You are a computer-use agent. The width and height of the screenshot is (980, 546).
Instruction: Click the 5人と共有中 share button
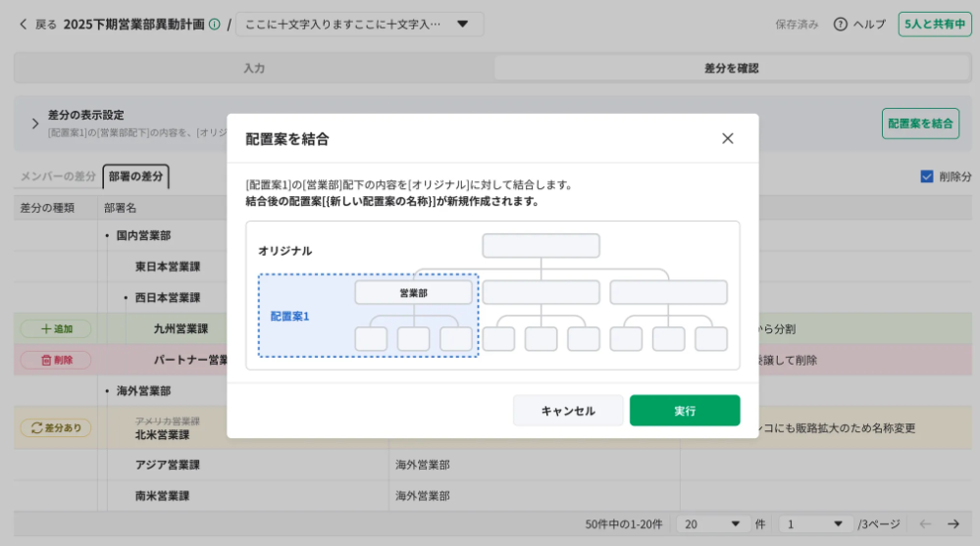click(x=935, y=25)
